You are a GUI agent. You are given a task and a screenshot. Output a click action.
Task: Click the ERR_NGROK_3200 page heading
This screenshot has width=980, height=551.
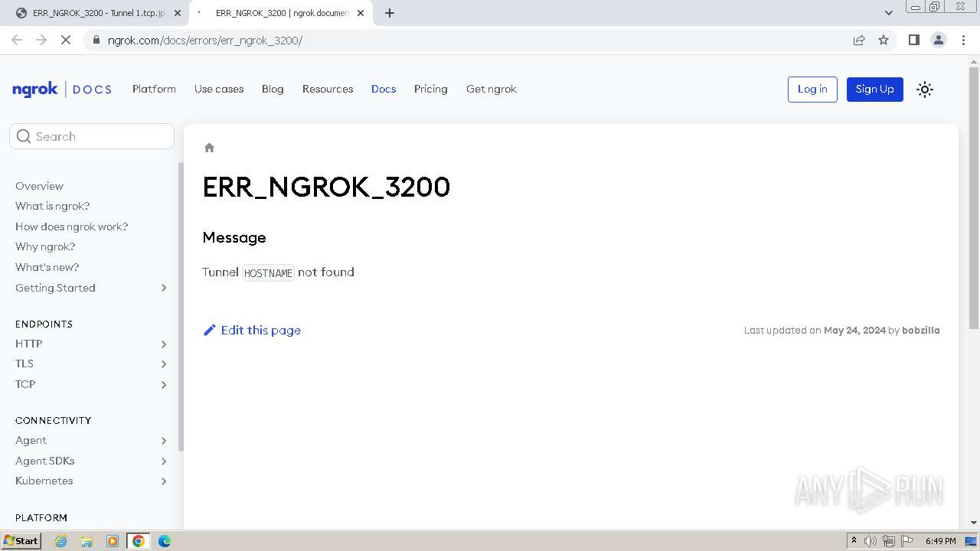[326, 187]
